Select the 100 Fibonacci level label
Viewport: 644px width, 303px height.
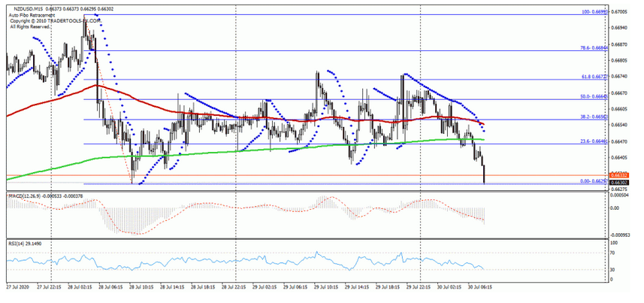click(593, 12)
